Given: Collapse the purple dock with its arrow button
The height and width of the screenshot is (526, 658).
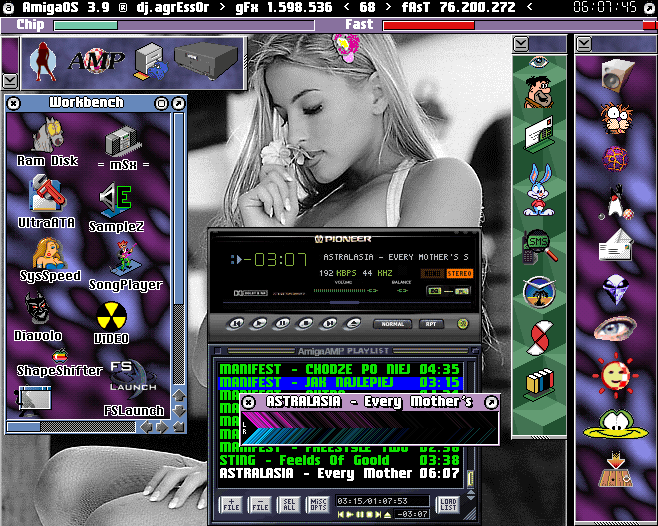Looking at the screenshot, I should tap(584, 44).
